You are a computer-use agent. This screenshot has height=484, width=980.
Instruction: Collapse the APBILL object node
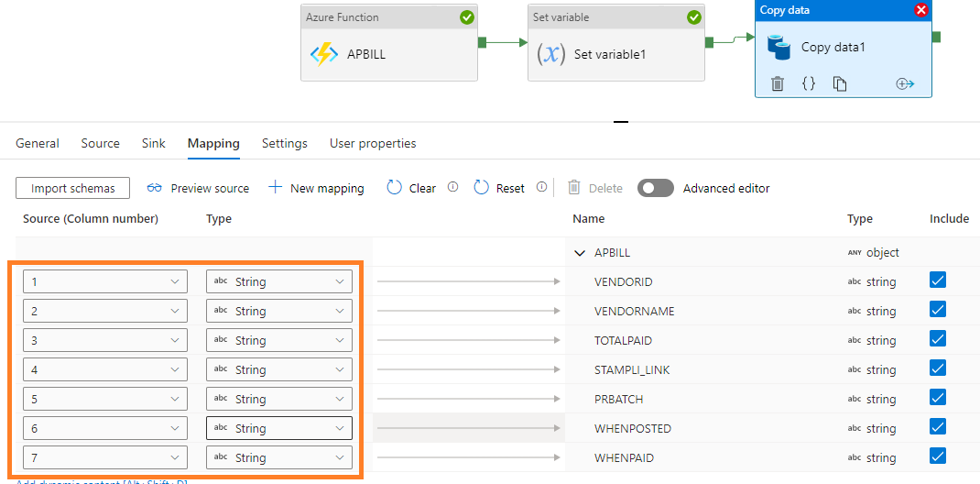(x=580, y=253)
